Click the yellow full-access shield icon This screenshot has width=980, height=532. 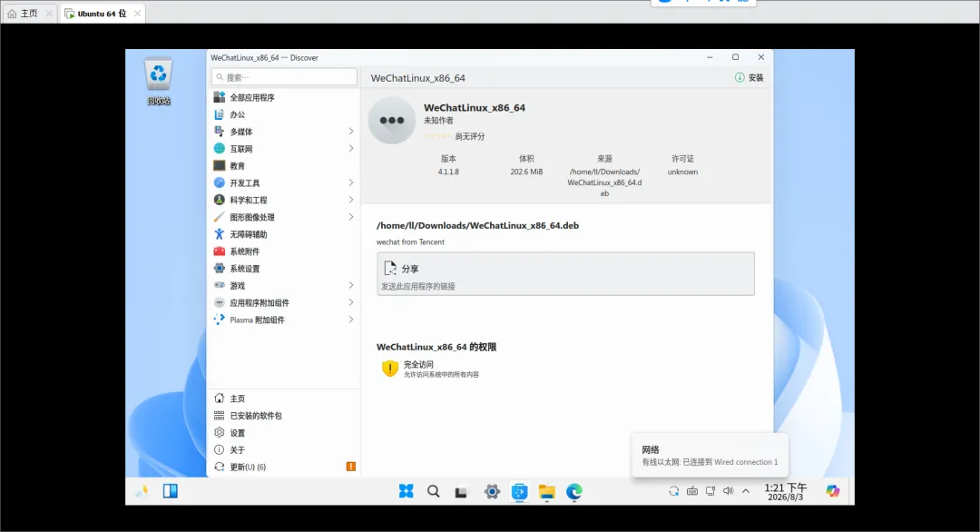pyautogui.click(x=390, y=369)
